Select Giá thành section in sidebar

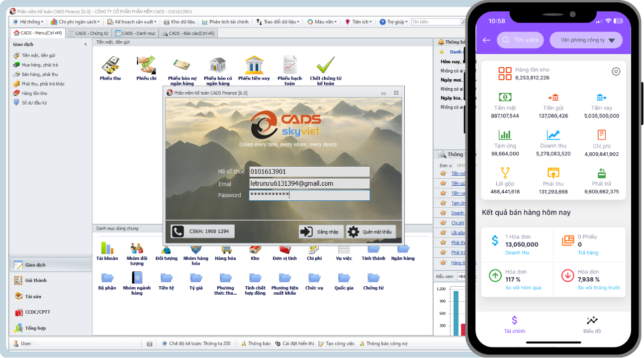pyautogui.click(x=50, y=281)
